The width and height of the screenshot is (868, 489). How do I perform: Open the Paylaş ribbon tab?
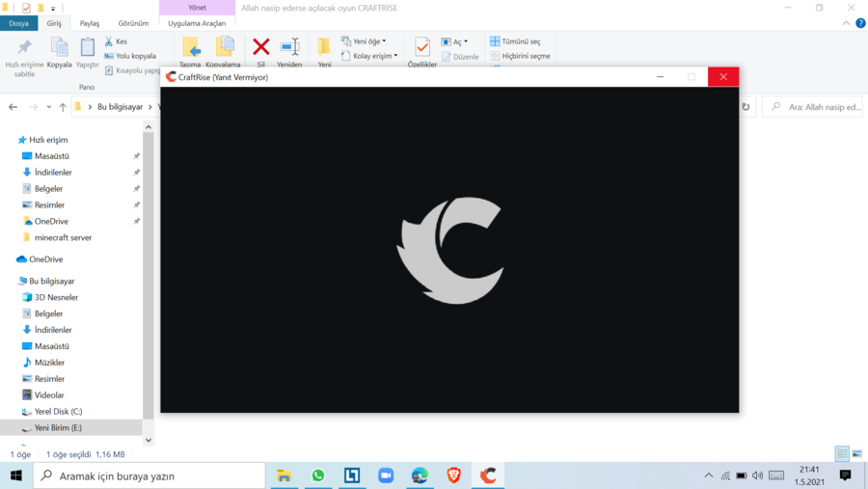[90, 23]
